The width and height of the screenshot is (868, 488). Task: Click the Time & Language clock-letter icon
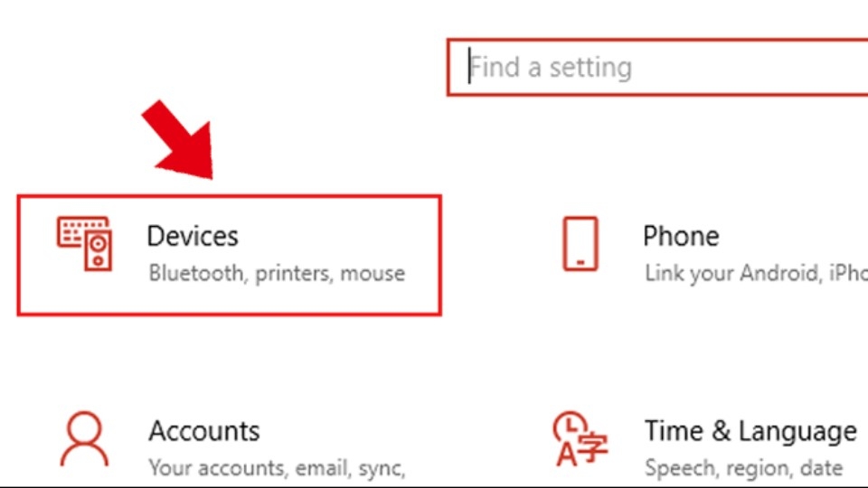[x=580, y=439]
